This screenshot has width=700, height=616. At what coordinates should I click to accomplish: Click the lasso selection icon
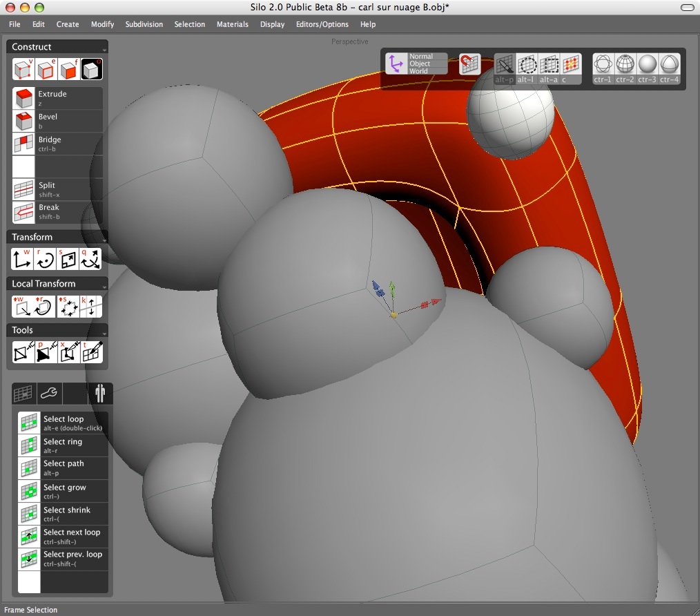527,65
